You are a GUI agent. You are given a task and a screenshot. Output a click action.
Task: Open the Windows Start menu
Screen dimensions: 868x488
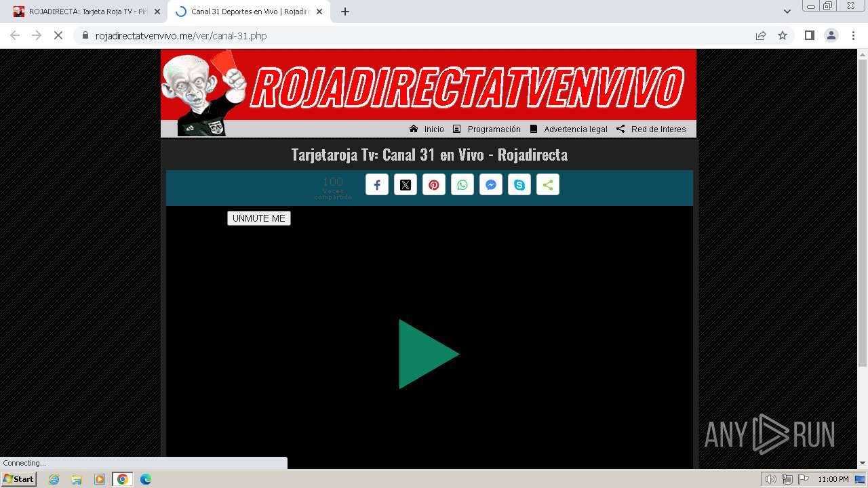18,479
